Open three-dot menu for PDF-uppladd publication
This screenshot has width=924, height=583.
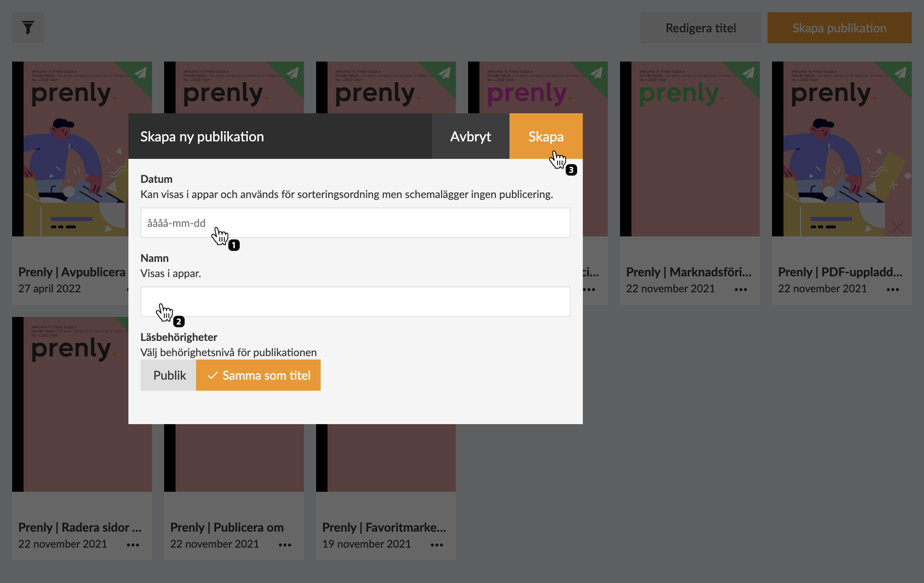[892, 289]
